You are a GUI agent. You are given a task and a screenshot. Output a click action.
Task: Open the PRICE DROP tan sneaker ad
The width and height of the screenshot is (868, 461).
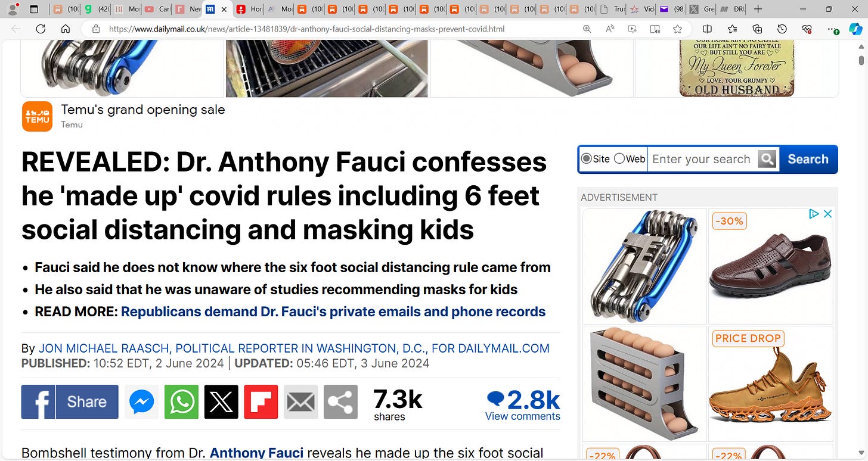point(770,384)
